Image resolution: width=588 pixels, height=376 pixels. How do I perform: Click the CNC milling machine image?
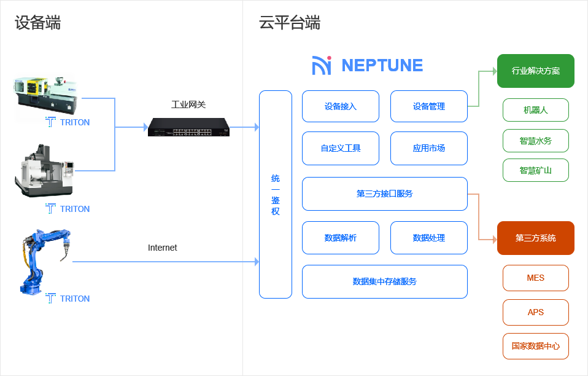[x=44, y=171]
